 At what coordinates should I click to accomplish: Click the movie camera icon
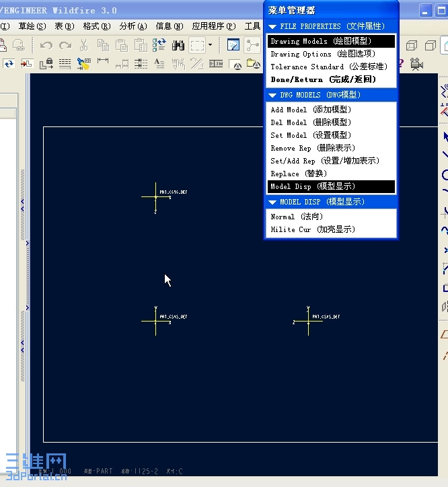pyautogui.click(x=416, y=64)
